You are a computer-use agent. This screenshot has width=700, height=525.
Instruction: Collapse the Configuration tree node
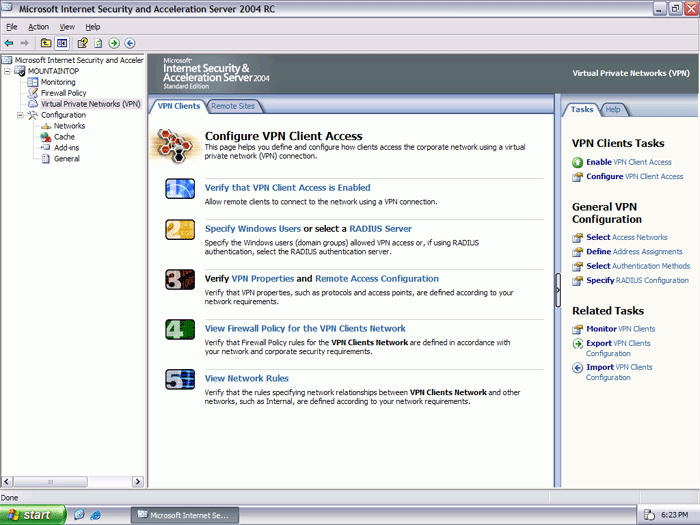(20, 115)
